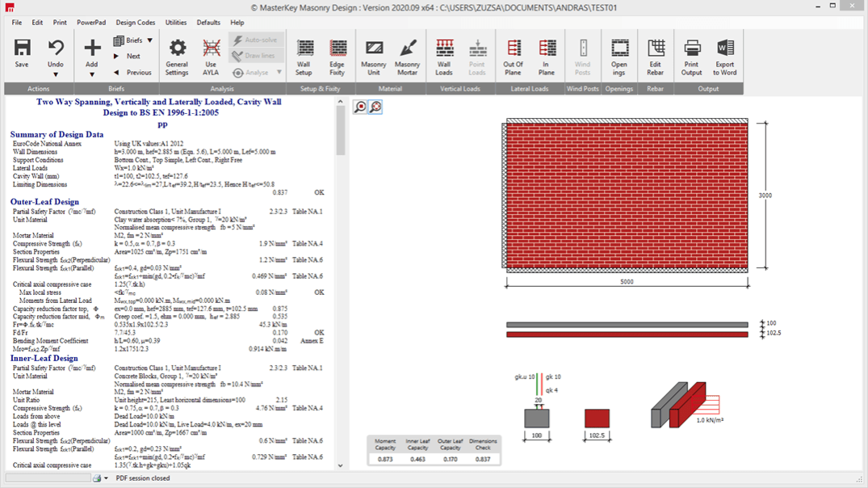Open the Design Codes menu
This screenshot has width=868, height=488.
point(135,23)
